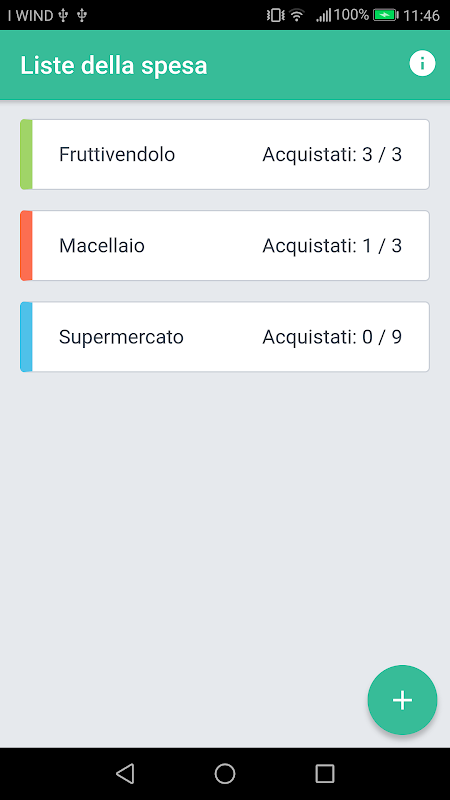Tap "Acquistati: 1 / 3" counter

[332, 246]
